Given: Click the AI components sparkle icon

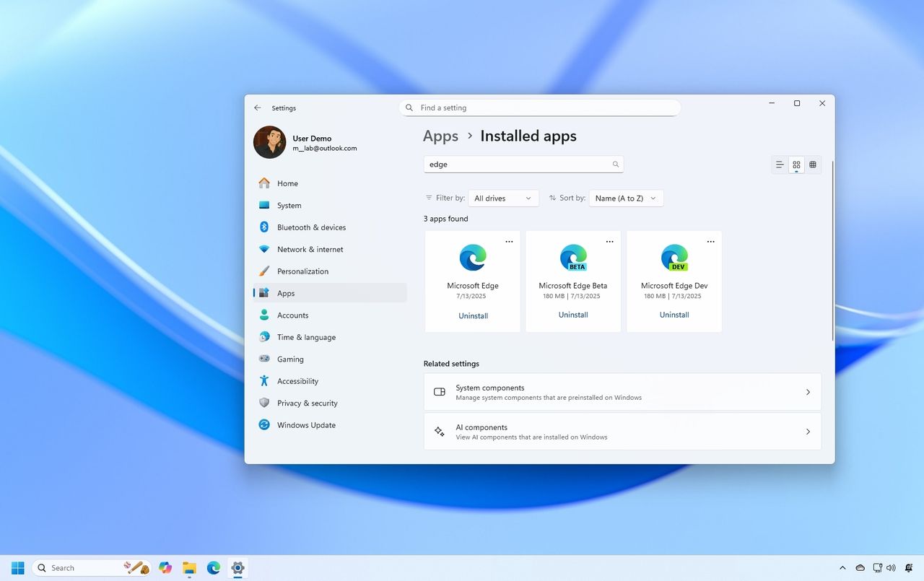Looking at the screenshot, I should 440,432.
